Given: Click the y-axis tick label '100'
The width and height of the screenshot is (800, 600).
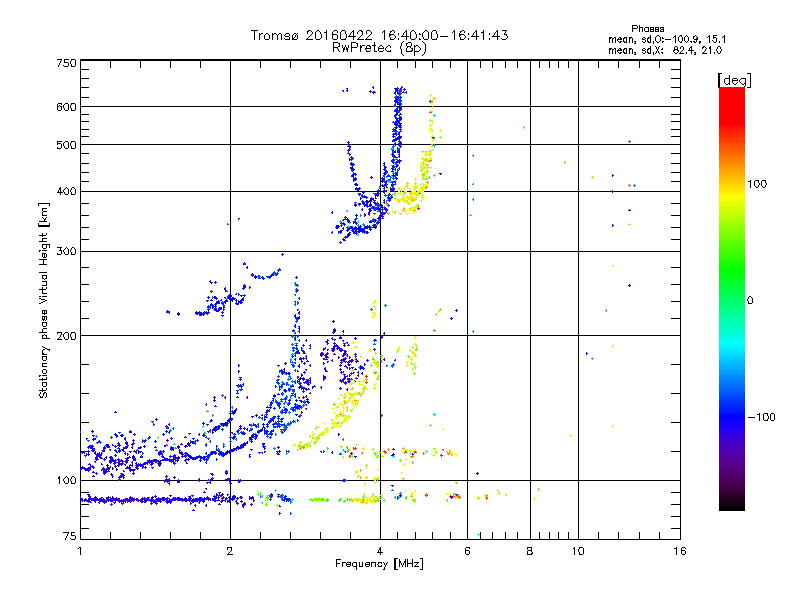Looking at the screenshot, I should [66, 481].
